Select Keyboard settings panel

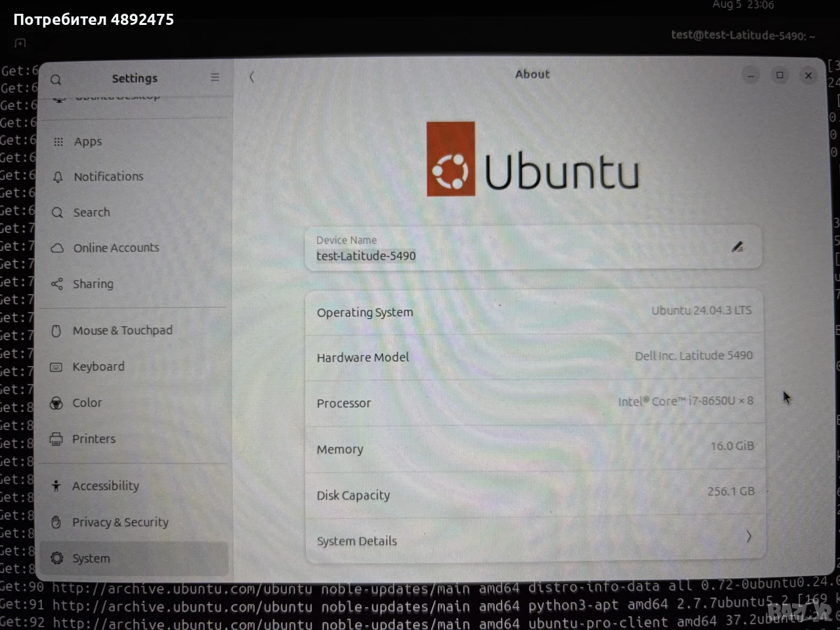coord(134,367)
